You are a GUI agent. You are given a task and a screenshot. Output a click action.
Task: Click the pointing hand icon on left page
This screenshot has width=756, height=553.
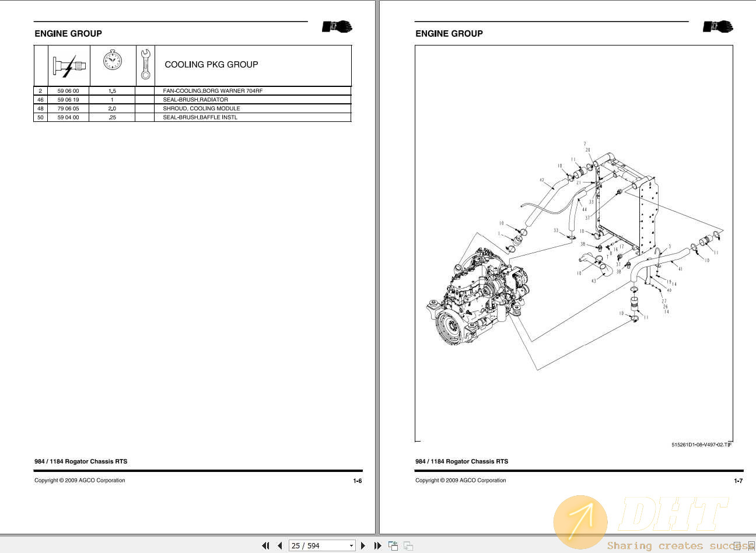337,27
